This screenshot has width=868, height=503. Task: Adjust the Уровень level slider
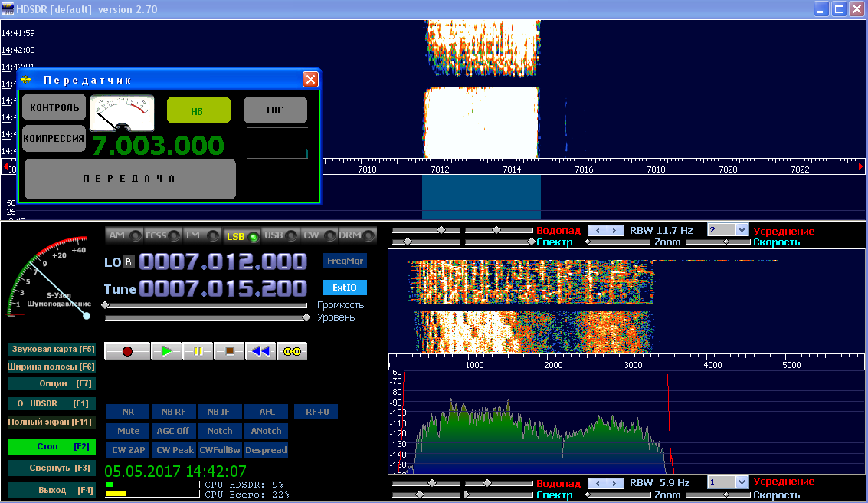coord(207,317)
